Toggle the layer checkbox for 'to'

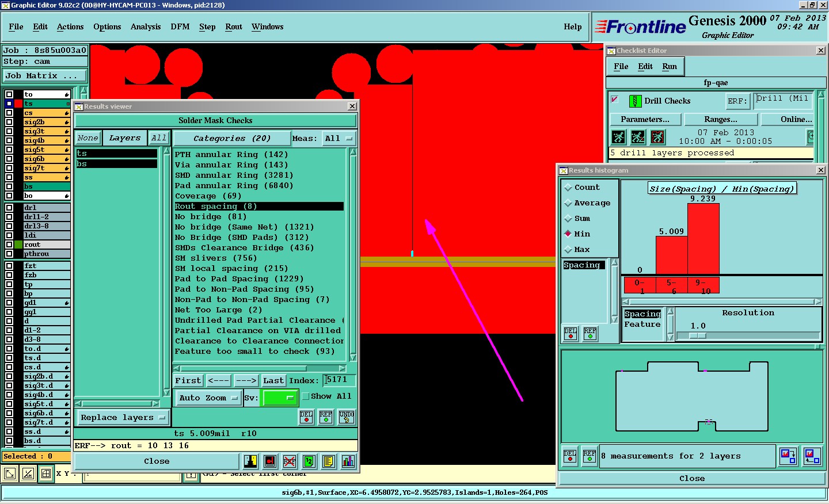click(x=9, y=94)
